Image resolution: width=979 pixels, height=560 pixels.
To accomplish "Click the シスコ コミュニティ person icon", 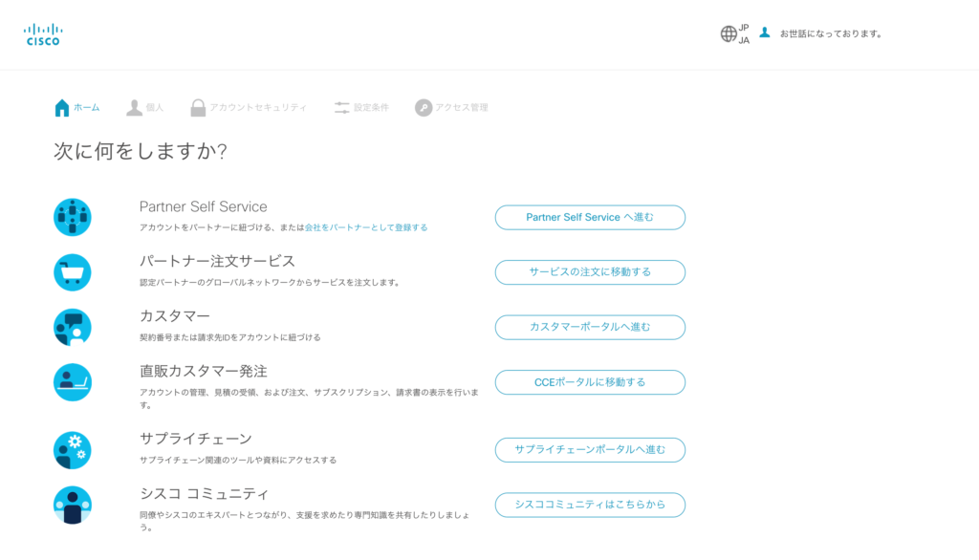I will coord(73,506).
